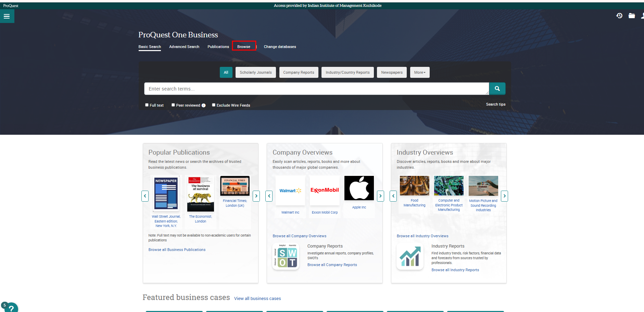The height and width of the screenshot is (312, 644).
Task: Open the saved items folder icon
Action: pyautogui.click(x=632, y=16)
